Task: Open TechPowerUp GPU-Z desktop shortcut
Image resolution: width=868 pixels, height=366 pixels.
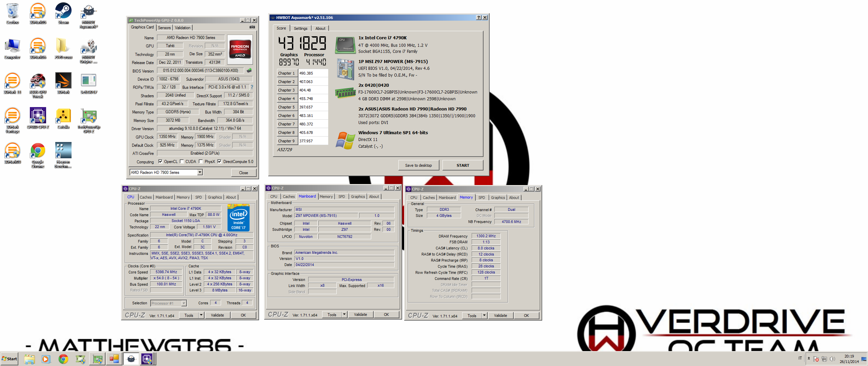Action: click(88, 120)
